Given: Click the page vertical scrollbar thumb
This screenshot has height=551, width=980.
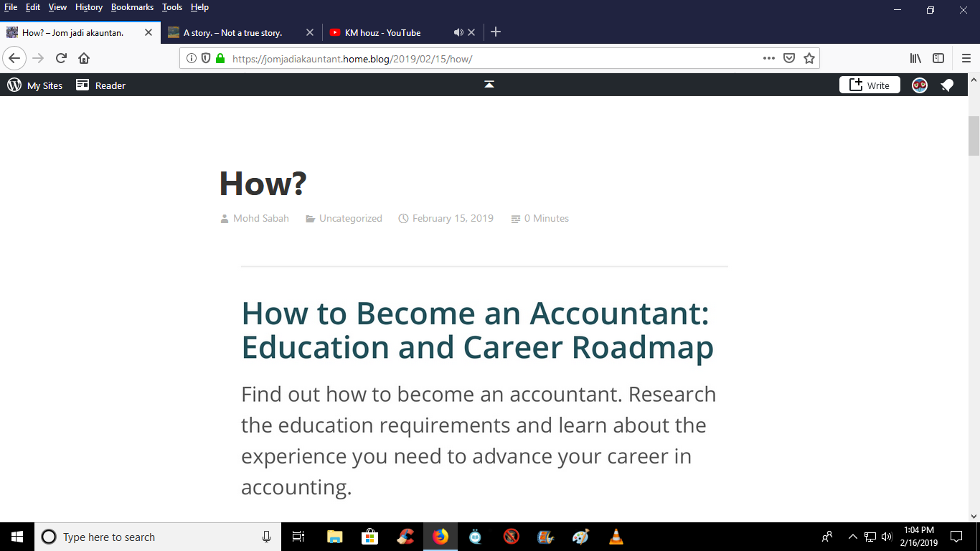Looking at the screenshot, I should pos(974,136).
